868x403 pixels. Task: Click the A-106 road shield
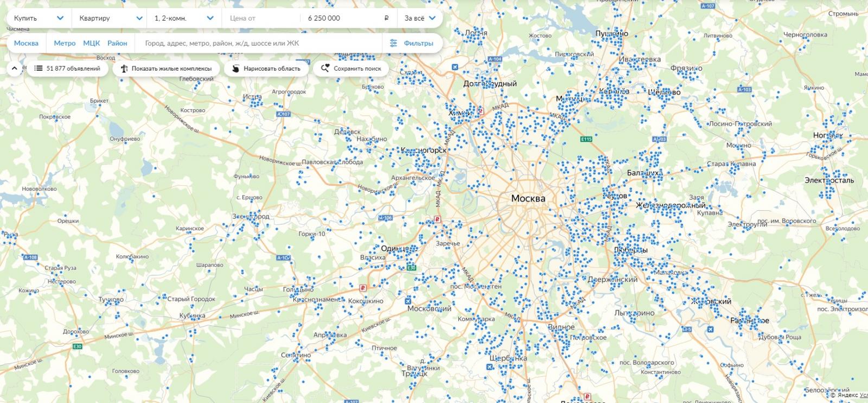tap(385, 218)
